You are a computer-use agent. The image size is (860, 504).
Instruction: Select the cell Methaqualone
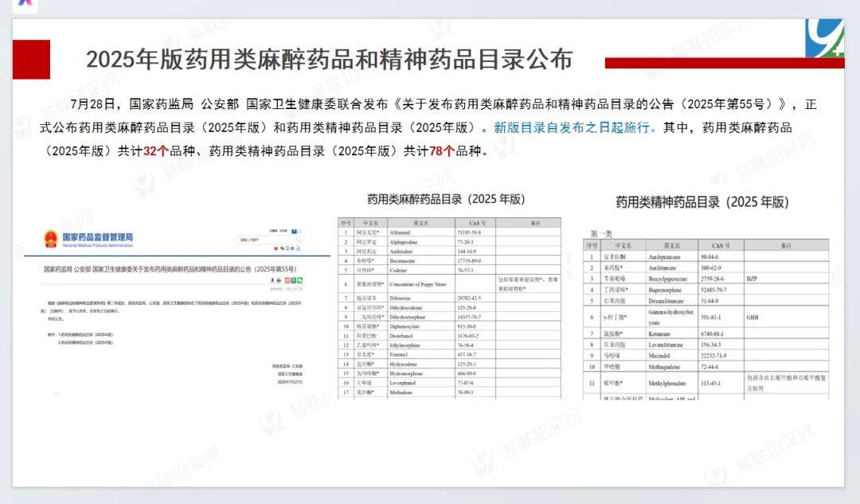(x=672, y=366)
